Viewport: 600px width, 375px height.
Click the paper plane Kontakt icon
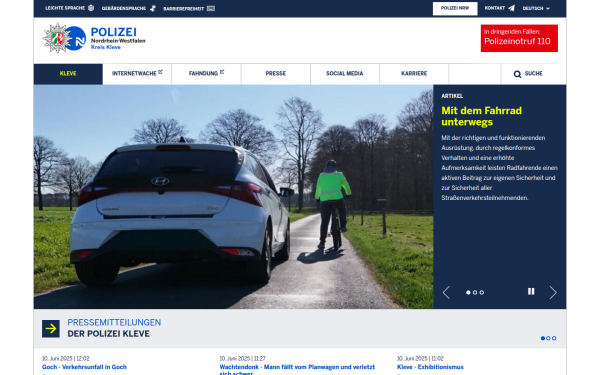511,8
